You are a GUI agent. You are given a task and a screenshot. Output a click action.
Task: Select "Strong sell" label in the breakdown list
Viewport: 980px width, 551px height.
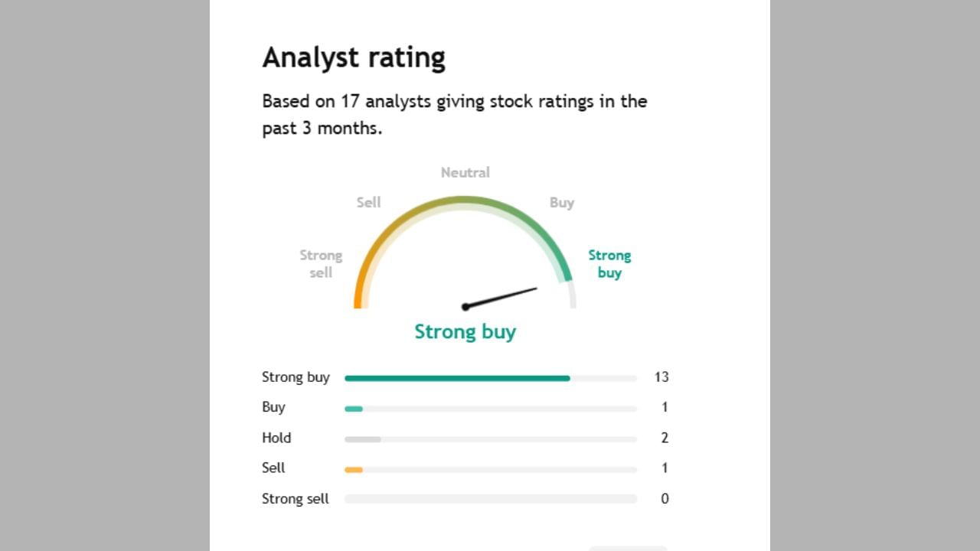click(x=295, y=499)
